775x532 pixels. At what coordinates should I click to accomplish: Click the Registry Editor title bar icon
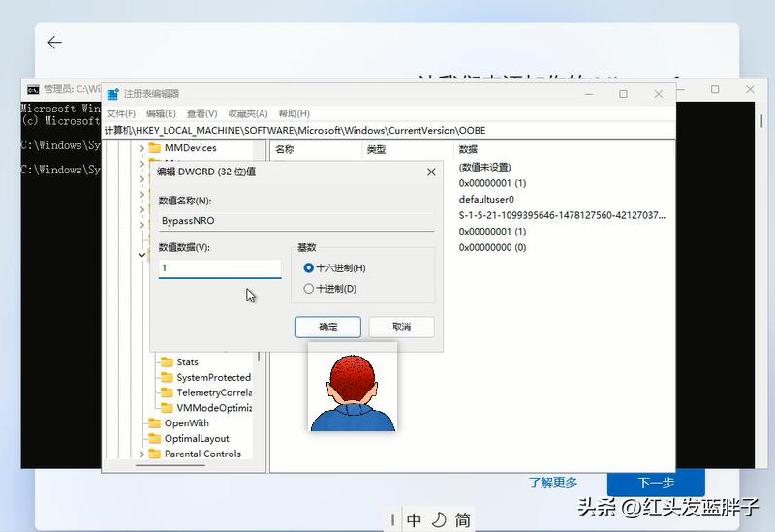113,93
